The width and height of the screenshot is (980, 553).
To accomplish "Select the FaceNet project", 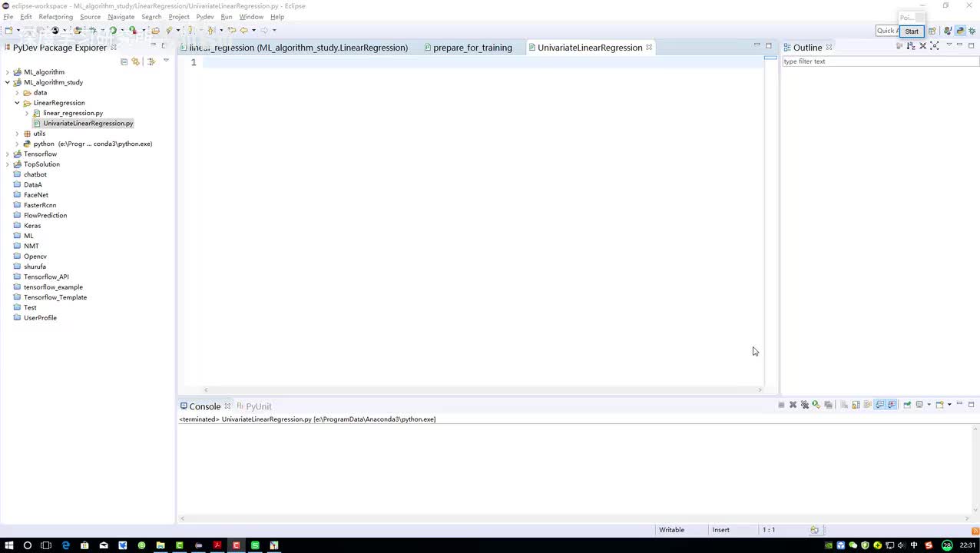I will pos(35,195).
